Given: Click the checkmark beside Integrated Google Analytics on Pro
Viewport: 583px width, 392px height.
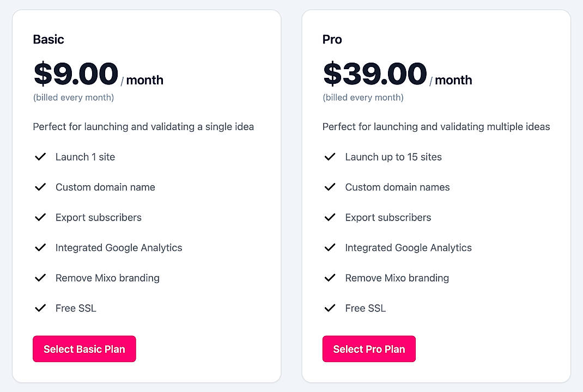Looking at the screenshot, I should click(x=330, y=247).
